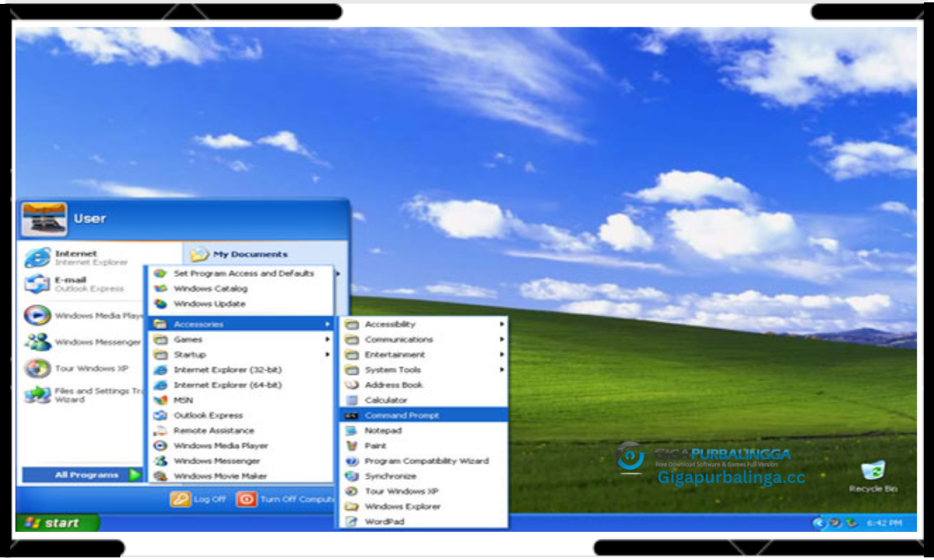This screenshot has width=934, height=560.
Task: Open Internet Explorer pinned in Start menu
Action: coord(82,257)
